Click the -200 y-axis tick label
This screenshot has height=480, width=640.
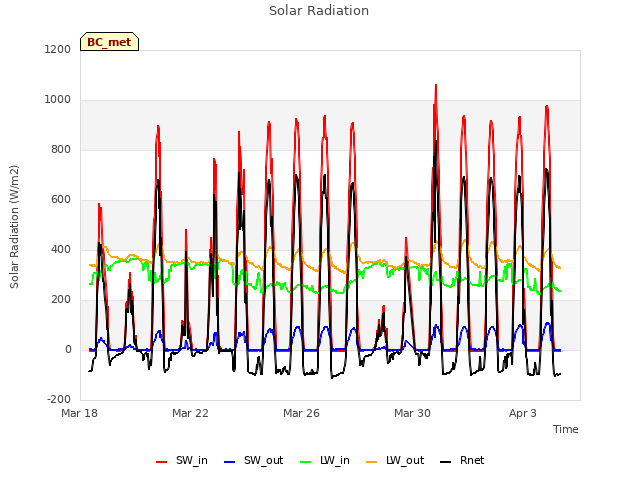click(59, 399)
